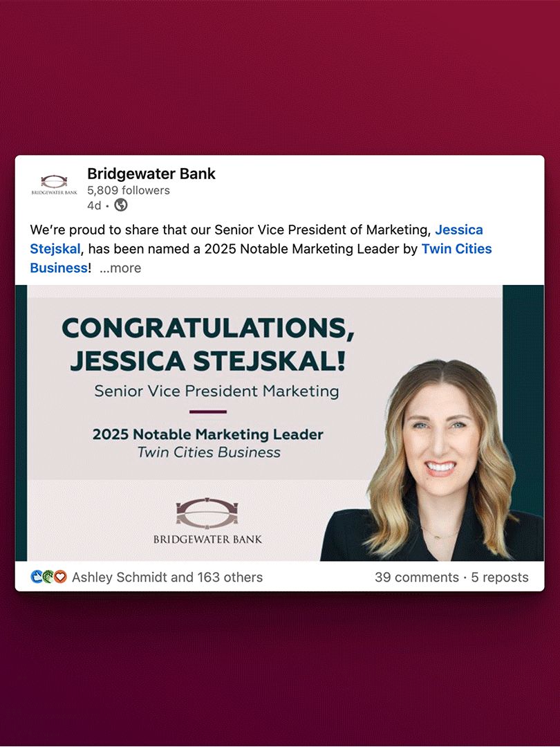Open the blue Twin Cities Business mention link
560x747 pixels.
[x=261, y=258]
